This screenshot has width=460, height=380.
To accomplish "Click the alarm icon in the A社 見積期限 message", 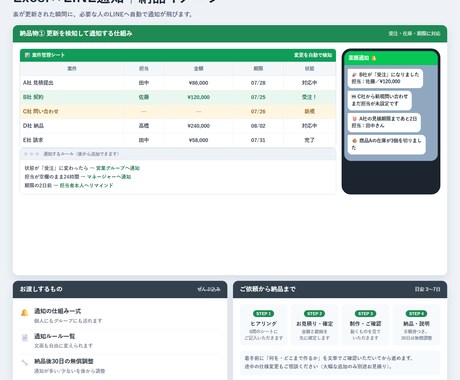I will click(x=354, y=119).
